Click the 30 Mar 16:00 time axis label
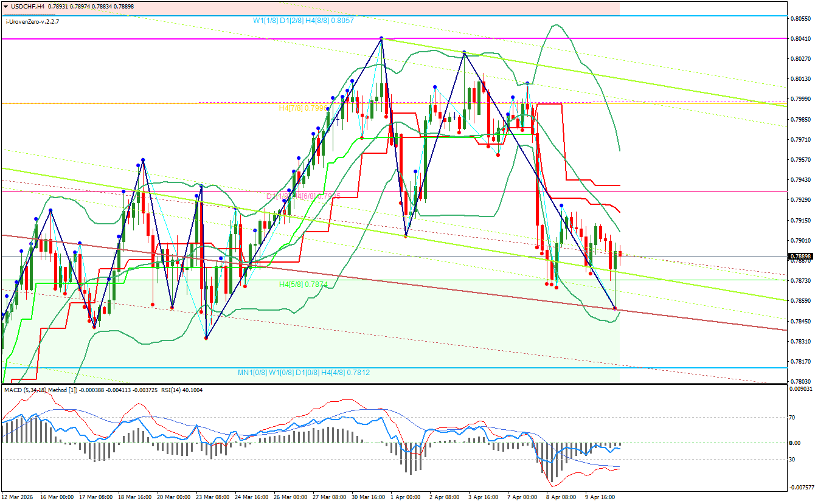The height and width of the screenshot is (504, 815). [x=367, y=497]
